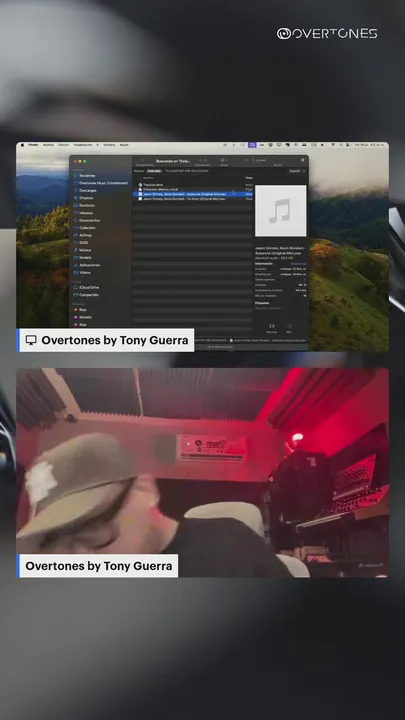Open the grouping options dropdown in toolbar
Screen dimensions: 405x720
(x=224, y=160)
